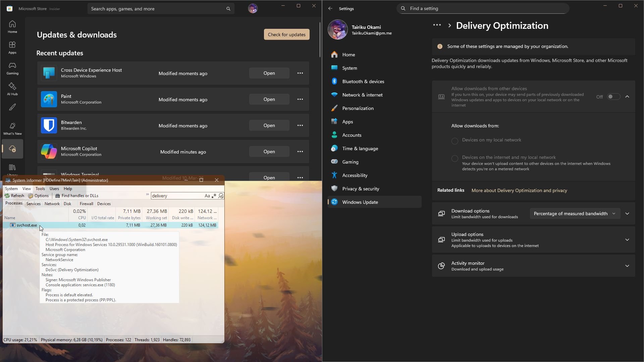Sort processes by Private bytes column
The height and width of the screenshot is (362, 644).
point(129,215)
